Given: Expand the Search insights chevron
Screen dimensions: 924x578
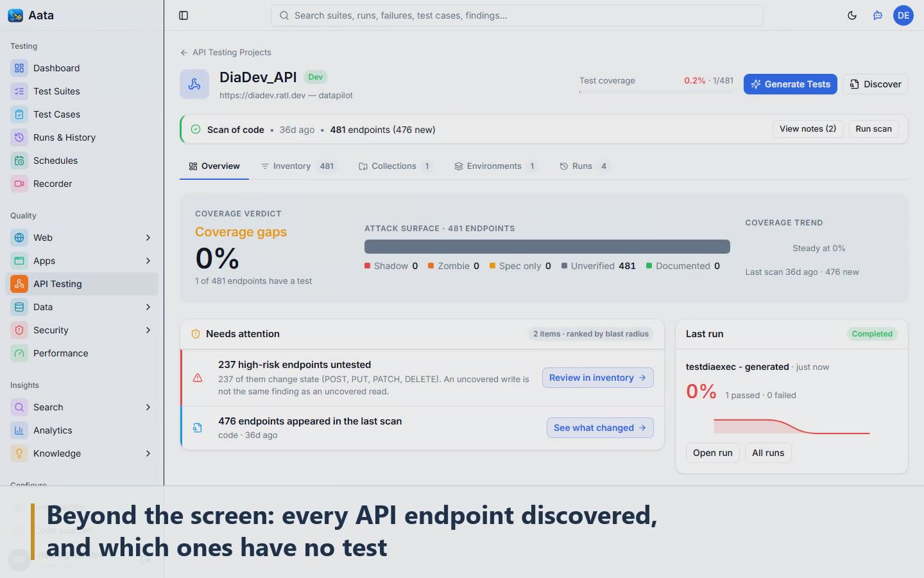Looking at the screenshot, I should (x=148, y=407).
